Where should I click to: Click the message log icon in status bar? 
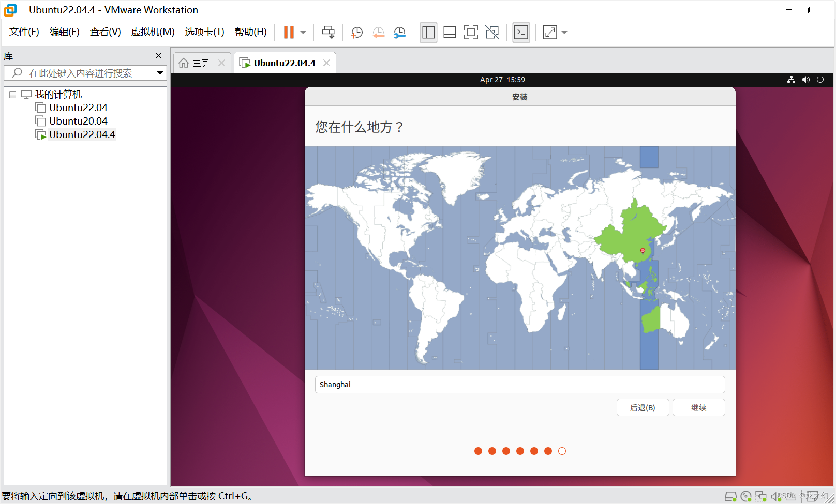813,496
